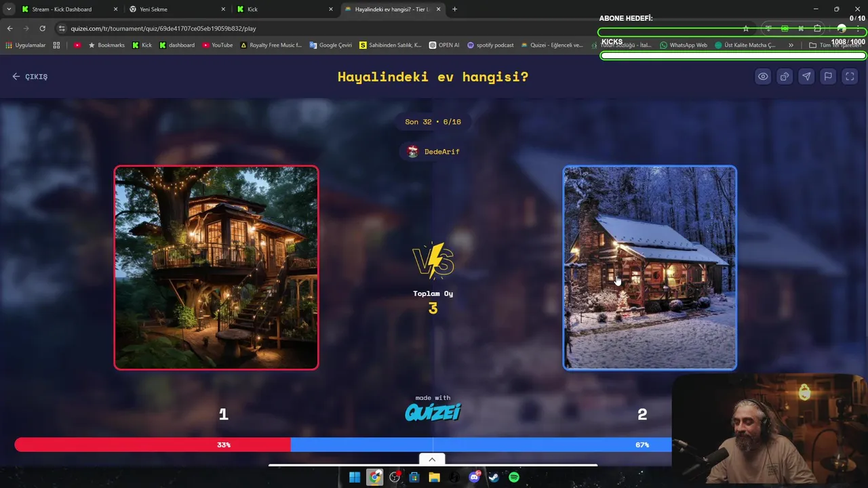Screen dimensions: 868x488
Task: Expand the bottom panel with up chevron
Action: [x=432, y=460]
